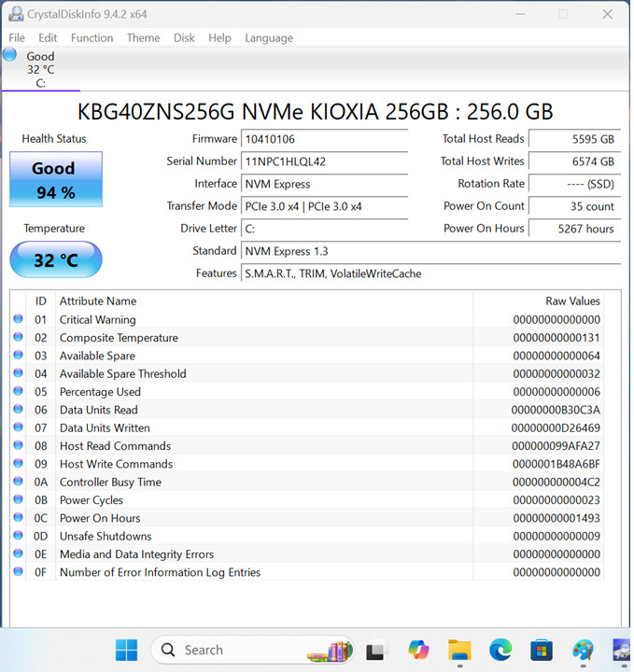Click the Total Host Writes value 6574 GB
The image size is (634, 672).
coord(574,161)
